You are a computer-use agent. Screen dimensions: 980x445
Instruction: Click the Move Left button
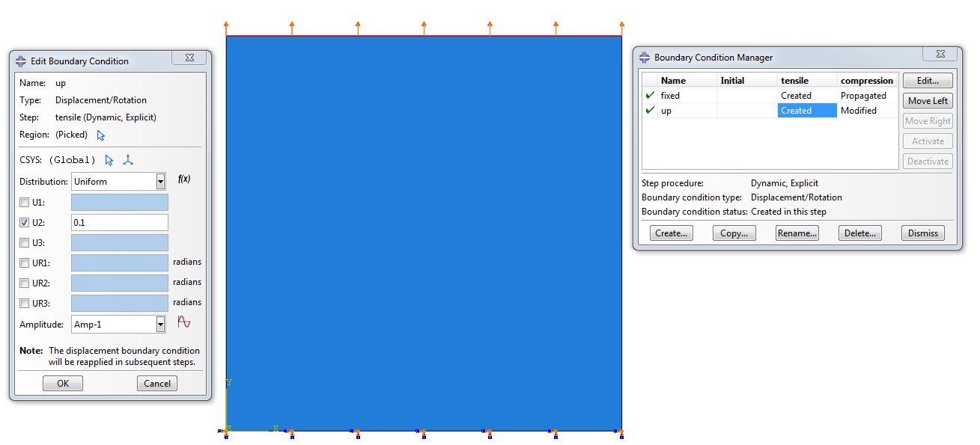click(928, 101)
